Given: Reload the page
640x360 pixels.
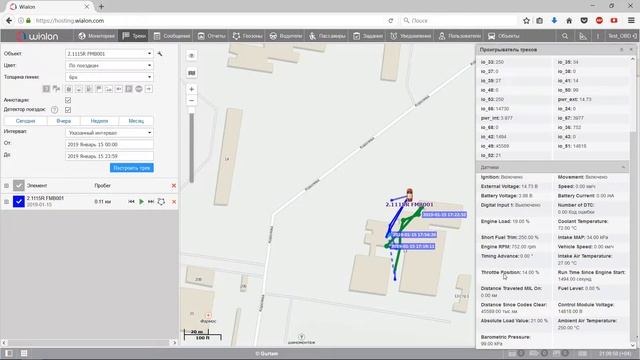Looking at the screenshot, I should 391,20.
